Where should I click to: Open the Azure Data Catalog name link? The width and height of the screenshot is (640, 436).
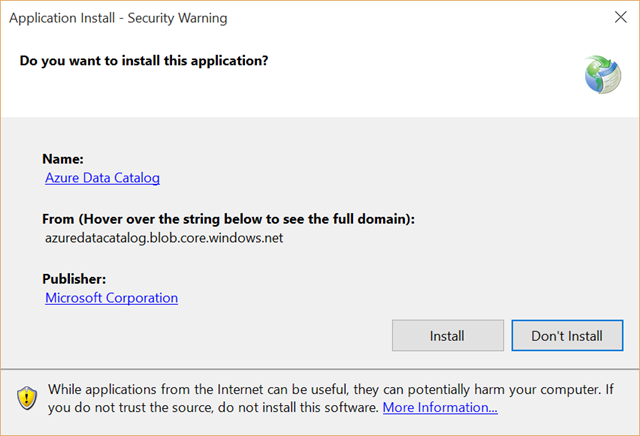102,178
